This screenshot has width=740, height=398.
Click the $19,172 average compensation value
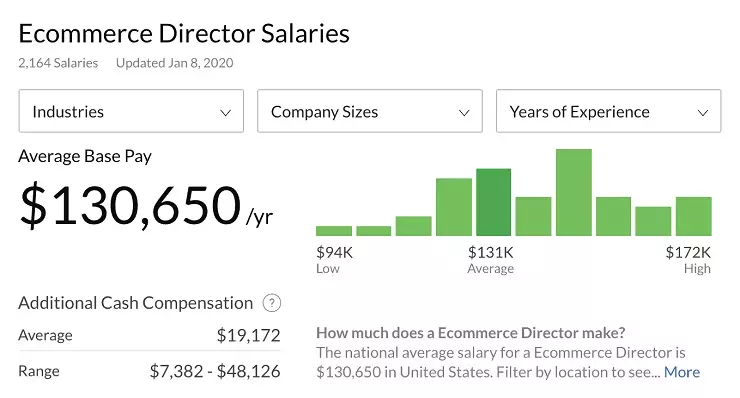[248, 335]
